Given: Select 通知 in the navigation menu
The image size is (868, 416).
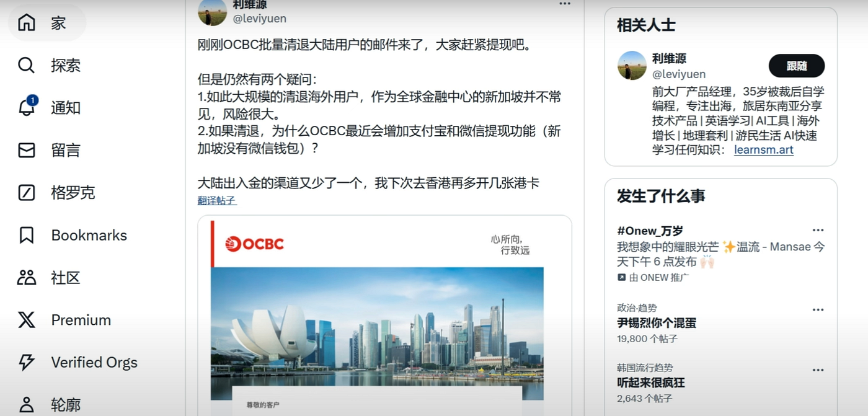Looking at the screenshot, I should click(x=66, y=107).
